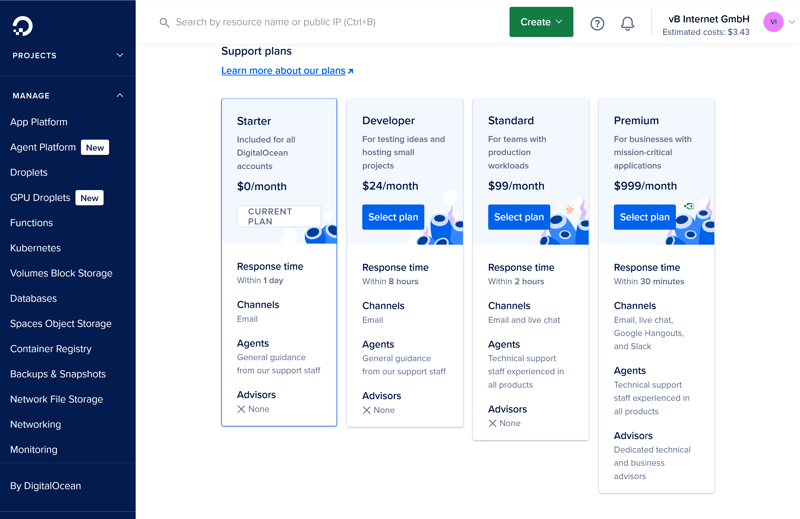The height and width of the screenshot is (519, 800).
Task: Open the help question mark icon
Action: coord(597,23)
